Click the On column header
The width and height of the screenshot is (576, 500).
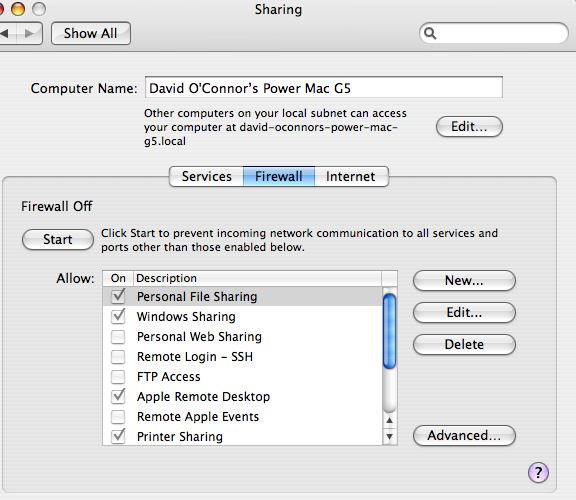click(x=118, y=278)
